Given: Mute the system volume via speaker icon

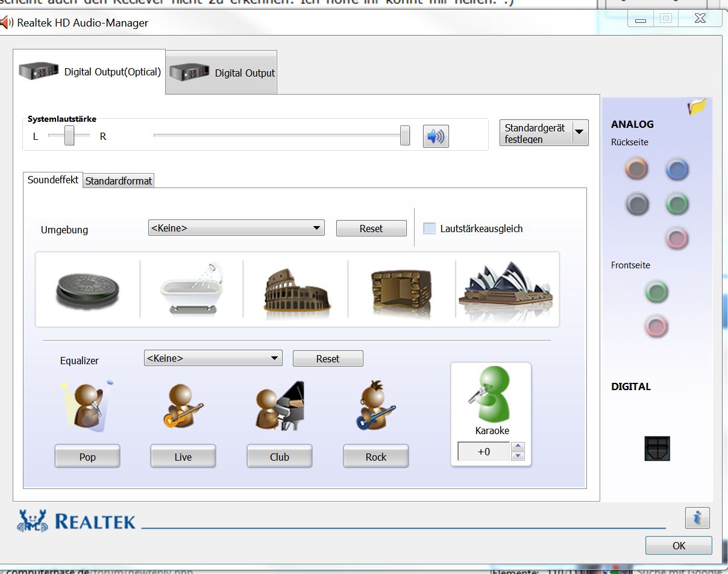Looking at the screenshot, I should [436, 136].
